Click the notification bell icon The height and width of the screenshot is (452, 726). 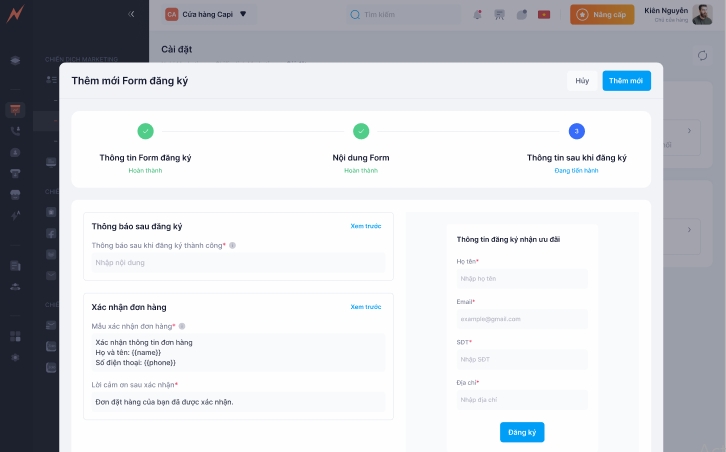477,14
